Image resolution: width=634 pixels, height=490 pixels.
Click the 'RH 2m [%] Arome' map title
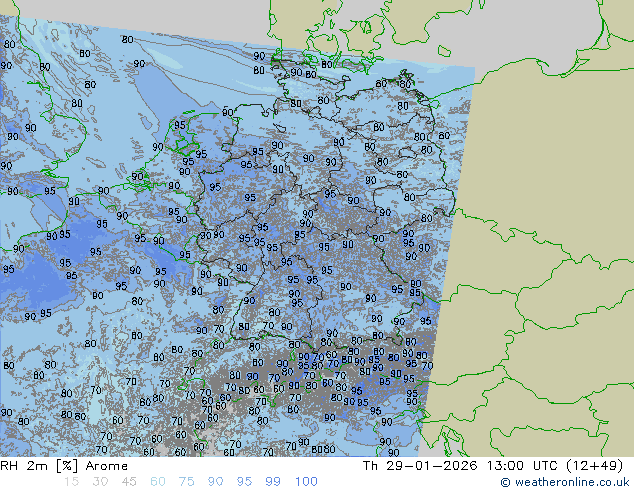(64, 466)
